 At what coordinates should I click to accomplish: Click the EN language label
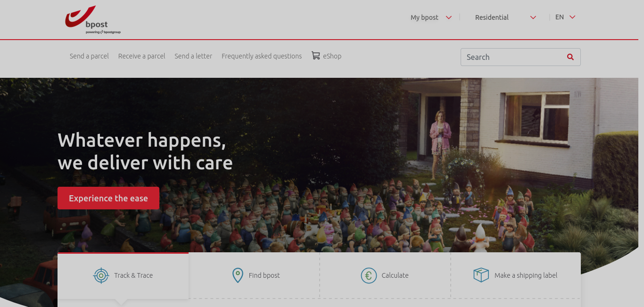(x=560, y=17)
